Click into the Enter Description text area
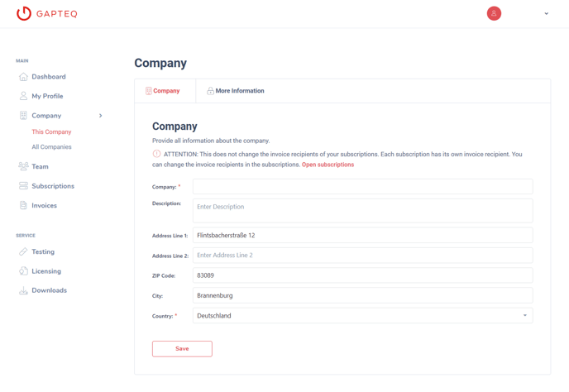The height and width of the screenshot is (392, 569). [x=363, y=211]
